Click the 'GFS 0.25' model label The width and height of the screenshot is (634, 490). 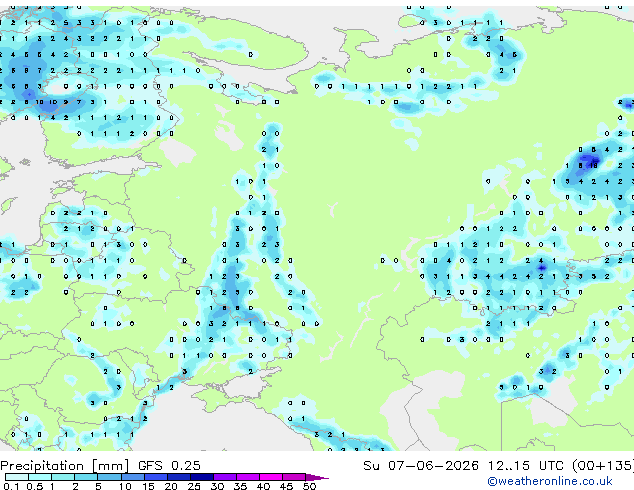(x=169, y=466)
